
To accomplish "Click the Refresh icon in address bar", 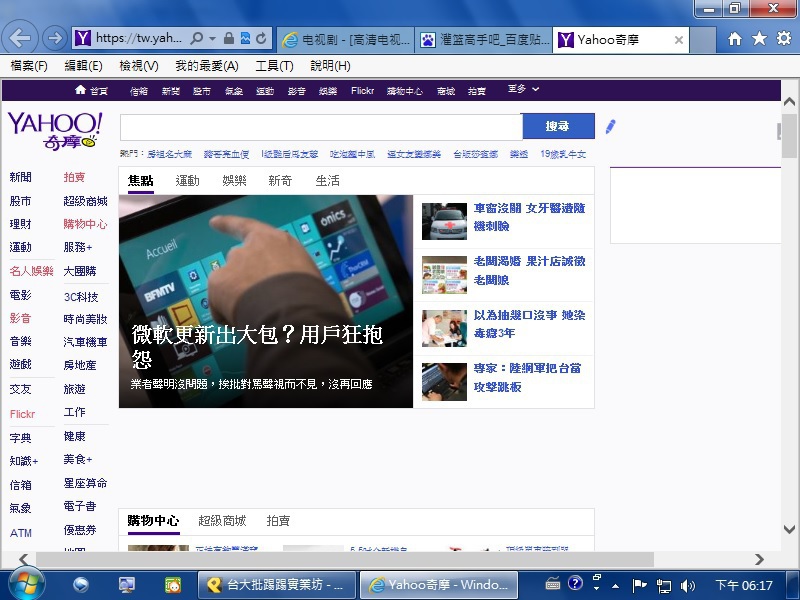I will tap(261, 38).
